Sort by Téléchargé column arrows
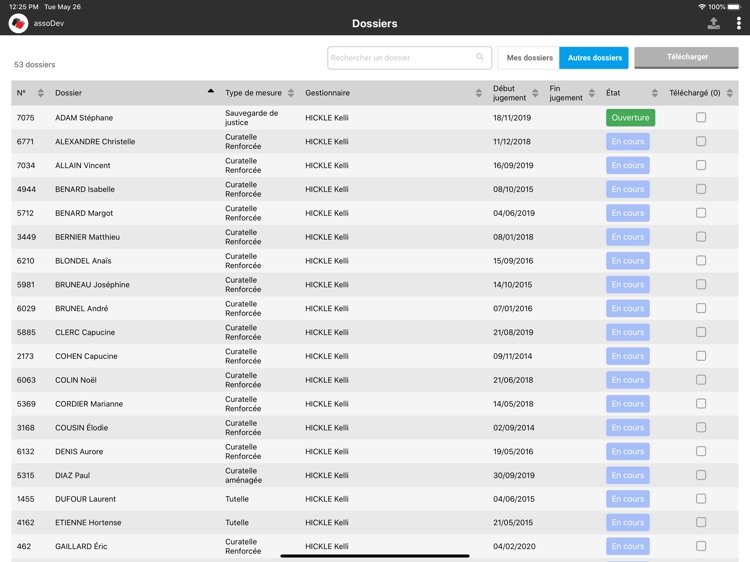The width and height of the screenshot is (750, 562). coord(729,93)
